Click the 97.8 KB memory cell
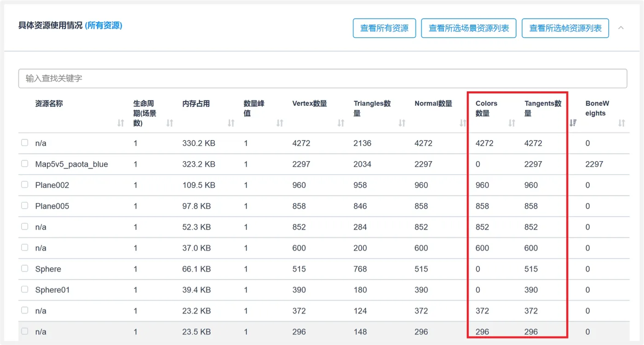 (x=196, y=206)
